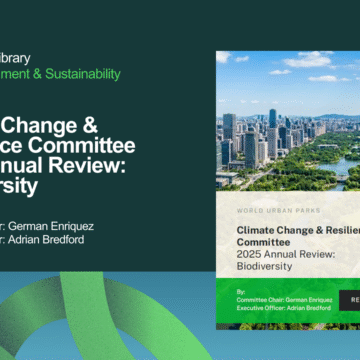Click the dark button on the green footer
Screen dimensions: 360x360
click(x=350, y=300)
